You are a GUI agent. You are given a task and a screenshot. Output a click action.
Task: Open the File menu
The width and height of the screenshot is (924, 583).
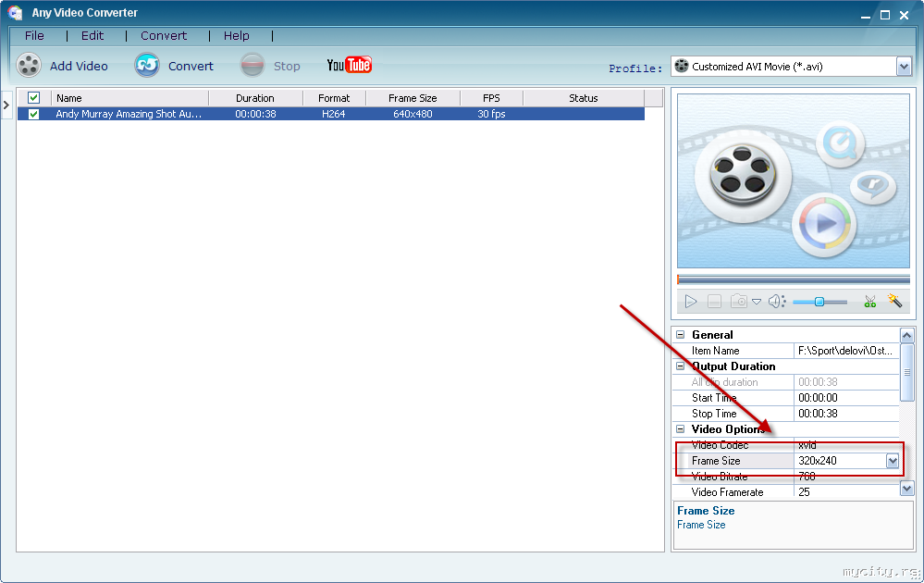click(34, 36)
